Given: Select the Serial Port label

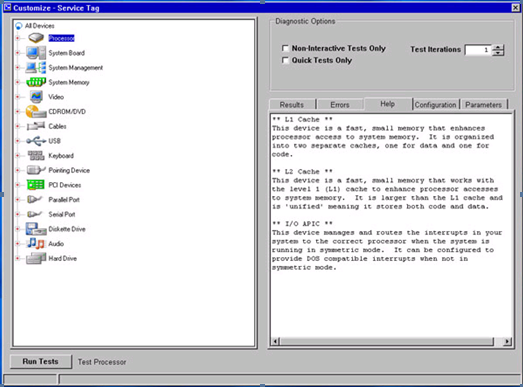Looking at the screenshot, I should 62,214.
